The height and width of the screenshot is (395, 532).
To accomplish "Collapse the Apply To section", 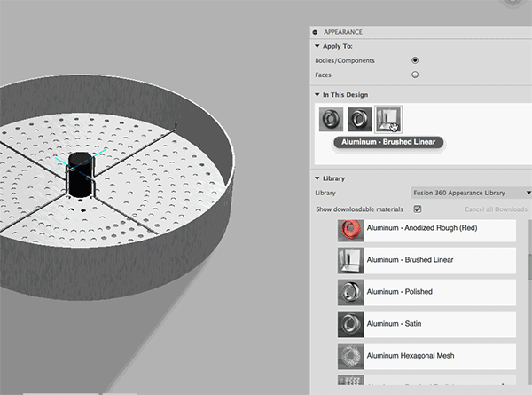I will [317, 46].
